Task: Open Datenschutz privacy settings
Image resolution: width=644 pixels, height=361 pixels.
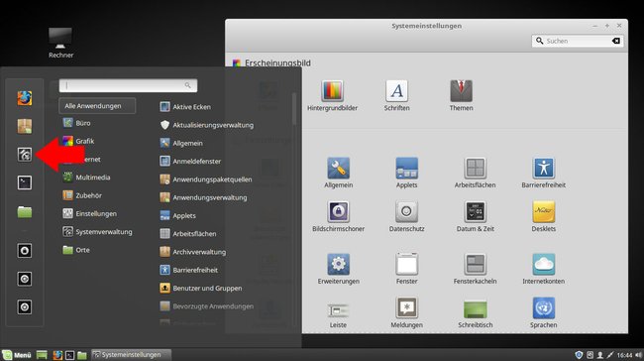Action: pyautogui.click(x=406, y=216)
